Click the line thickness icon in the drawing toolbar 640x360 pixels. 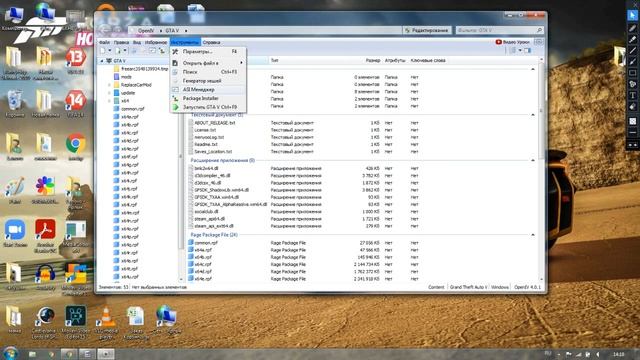click(x=632, y=133)
